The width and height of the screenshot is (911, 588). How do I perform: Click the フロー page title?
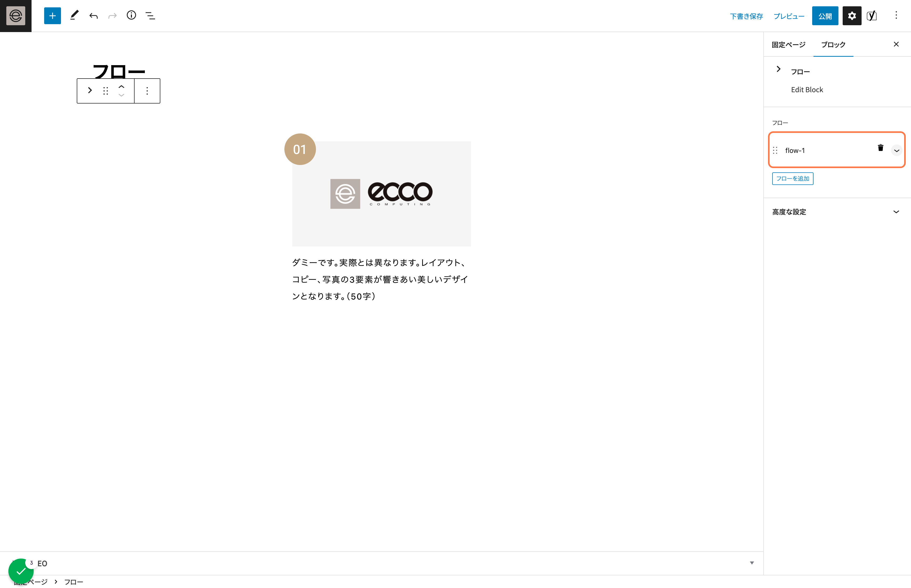[119, 72]
